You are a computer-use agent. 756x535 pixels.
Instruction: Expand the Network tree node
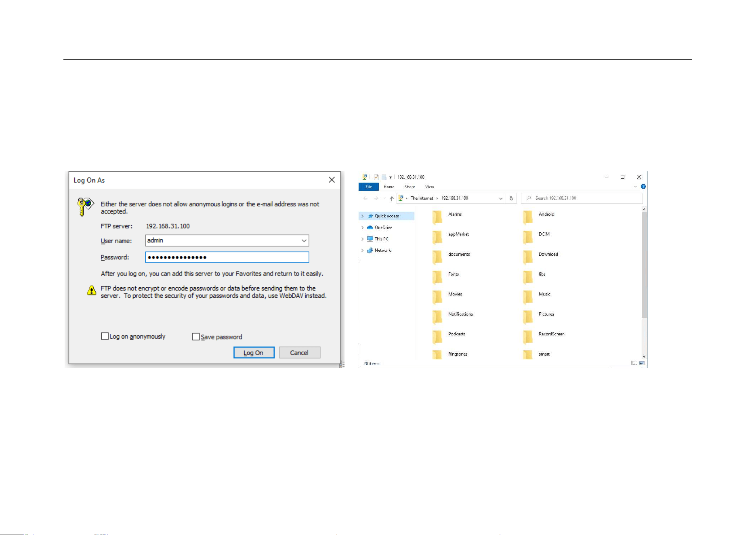(x=362, y=251)
